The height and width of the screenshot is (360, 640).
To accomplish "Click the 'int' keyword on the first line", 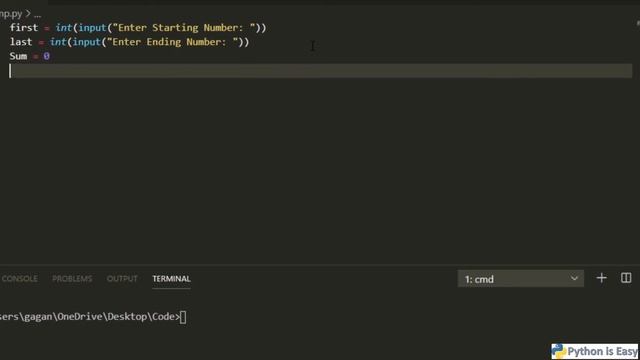I will [64, 28].
